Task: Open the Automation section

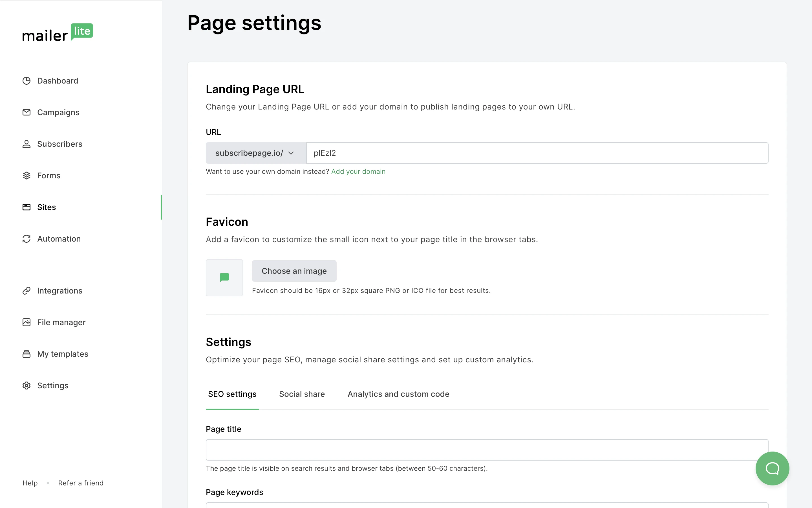Action: point(59,238)
